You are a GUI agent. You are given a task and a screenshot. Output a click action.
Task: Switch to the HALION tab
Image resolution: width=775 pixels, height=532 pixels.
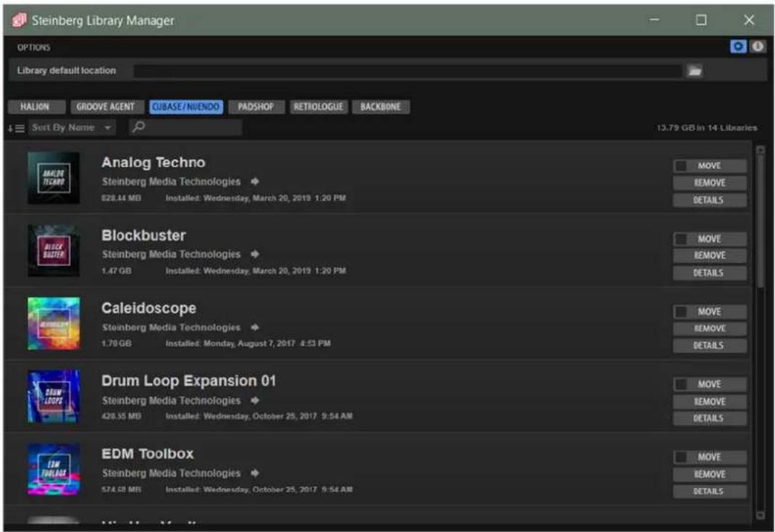pyautogui.click(x=35, y=107)
